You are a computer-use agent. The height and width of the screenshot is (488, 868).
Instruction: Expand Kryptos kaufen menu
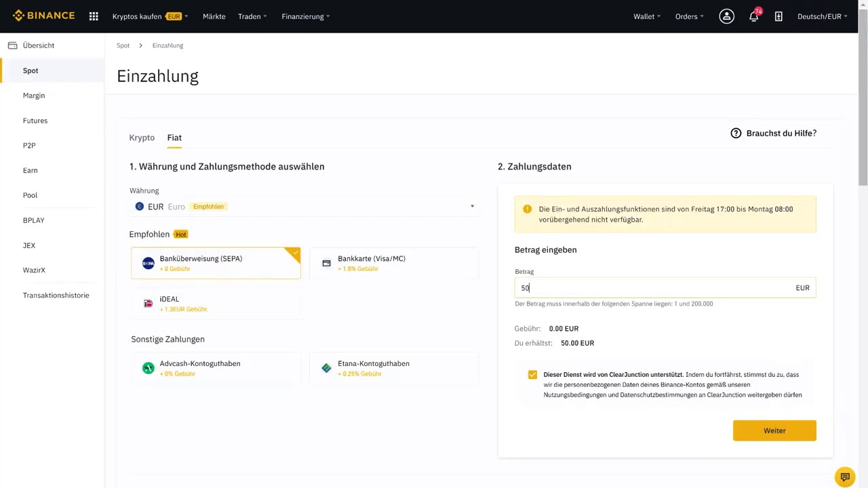point(151,16)
